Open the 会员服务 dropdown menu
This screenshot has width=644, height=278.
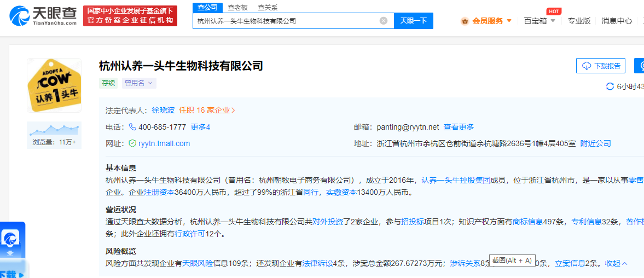tap(492, 21)
